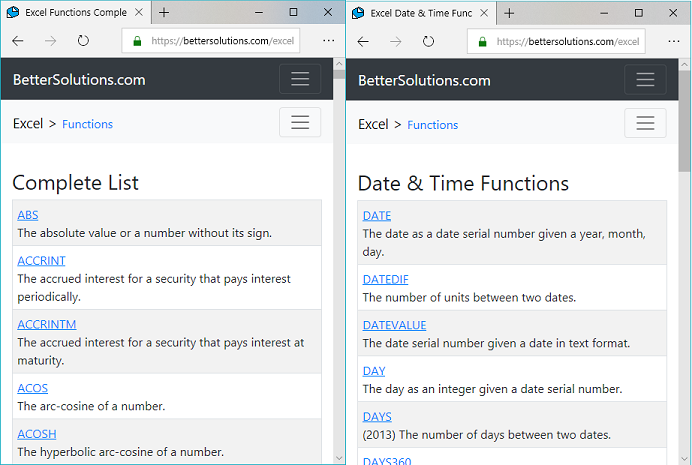Viewport: 692px width, 465px height.
Task: Click the BetterSolutions.com logo in left window
Action: click(79, 80)
